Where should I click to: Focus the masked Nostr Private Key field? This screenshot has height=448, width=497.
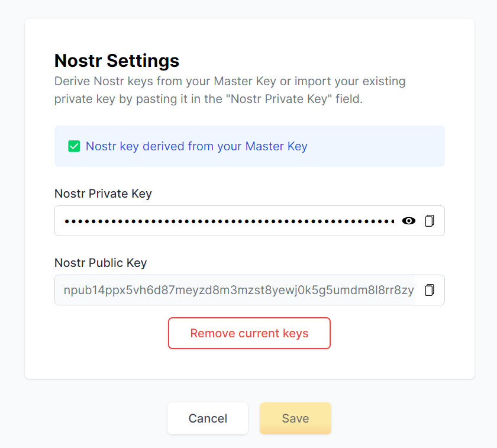pos(228,221)
